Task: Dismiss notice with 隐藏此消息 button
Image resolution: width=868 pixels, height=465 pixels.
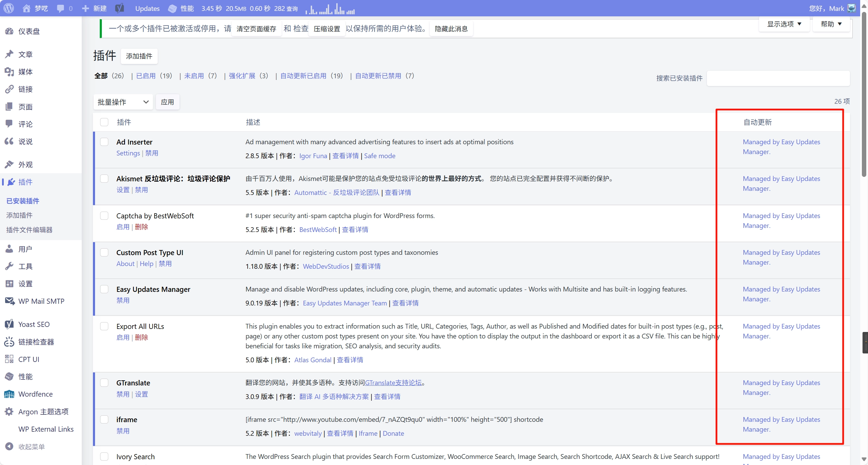Action: 451,29
